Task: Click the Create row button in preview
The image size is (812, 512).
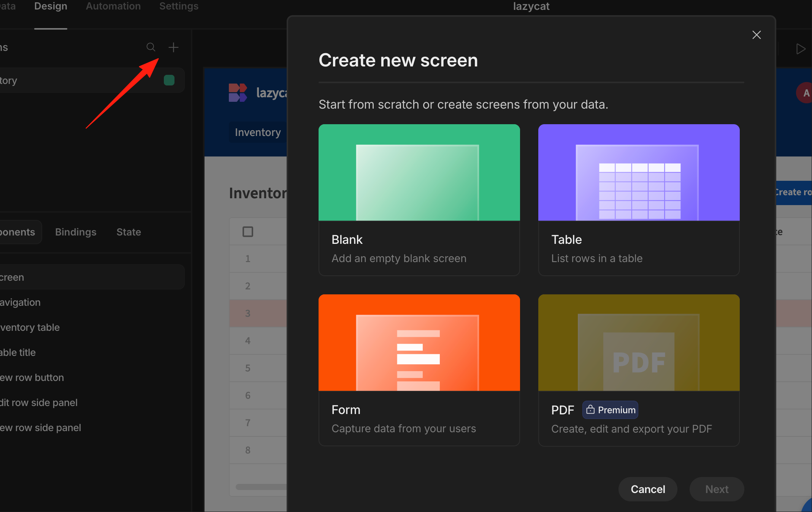Action: point(793,192)
